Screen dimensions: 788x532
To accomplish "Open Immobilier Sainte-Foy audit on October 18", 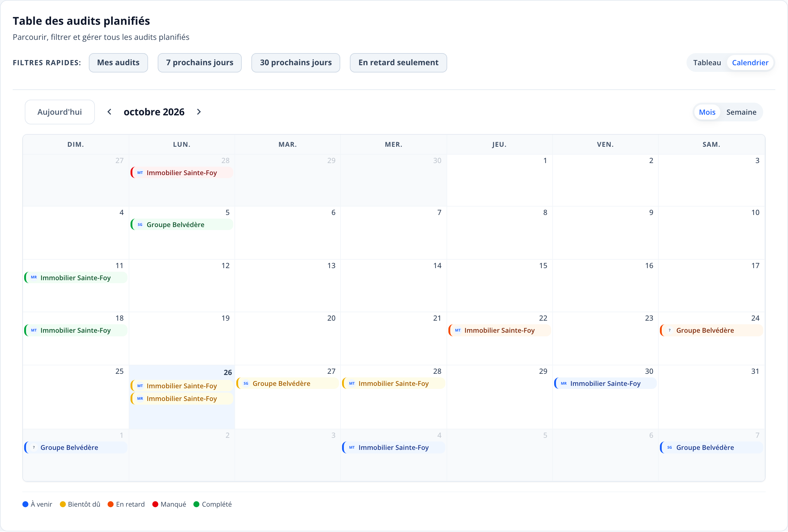I will pos(76,330).
